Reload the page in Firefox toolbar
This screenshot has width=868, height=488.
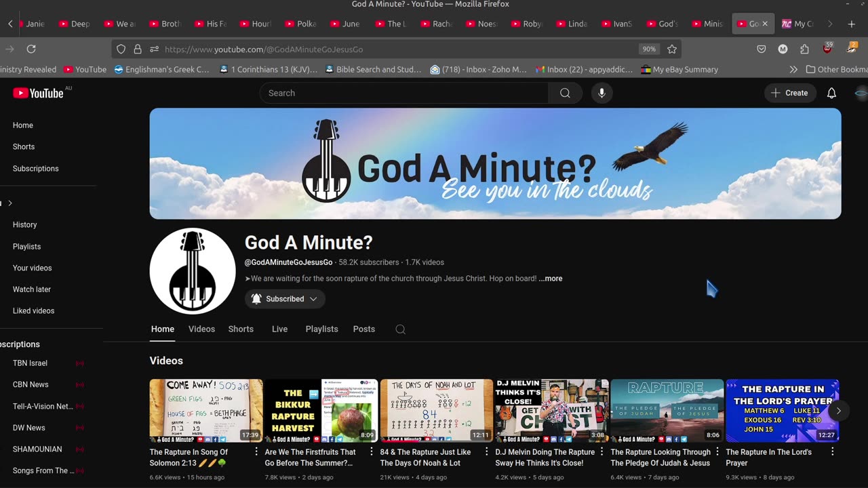31,49
